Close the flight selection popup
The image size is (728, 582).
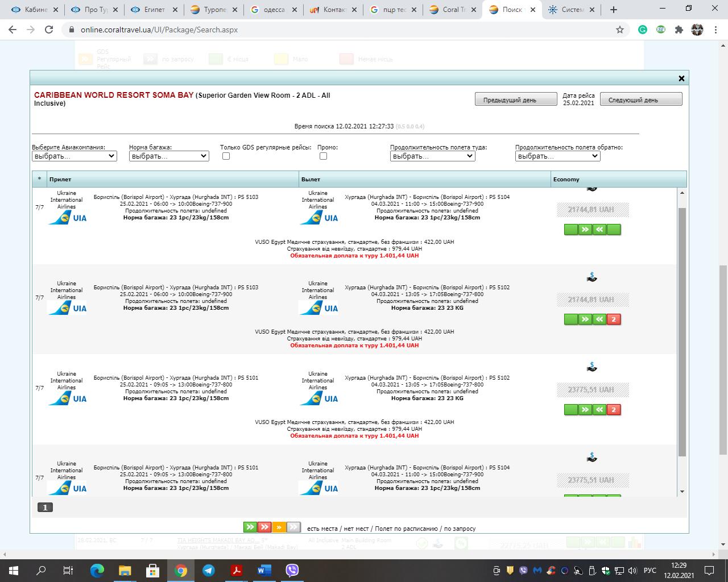681,78
